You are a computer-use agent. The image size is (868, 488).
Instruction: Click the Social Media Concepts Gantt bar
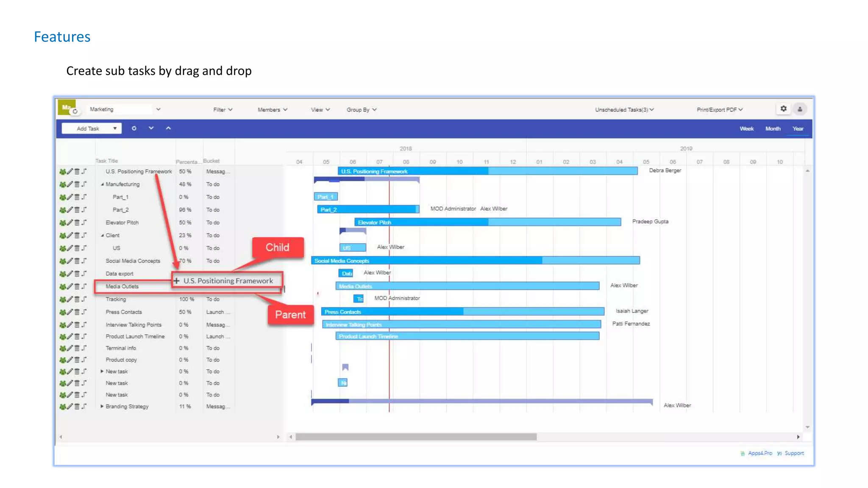476,261
